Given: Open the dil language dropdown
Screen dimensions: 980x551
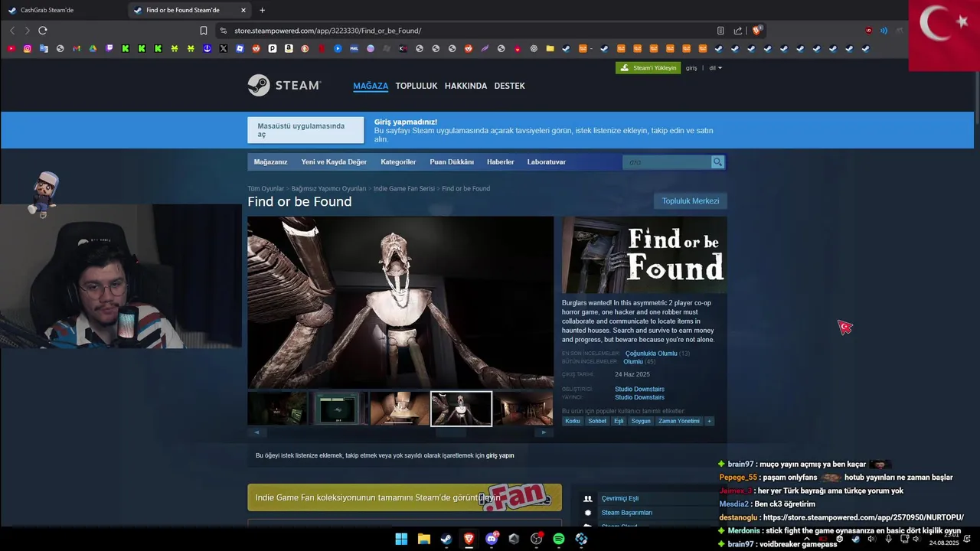Looking at the screenshot, I should 715,68.
